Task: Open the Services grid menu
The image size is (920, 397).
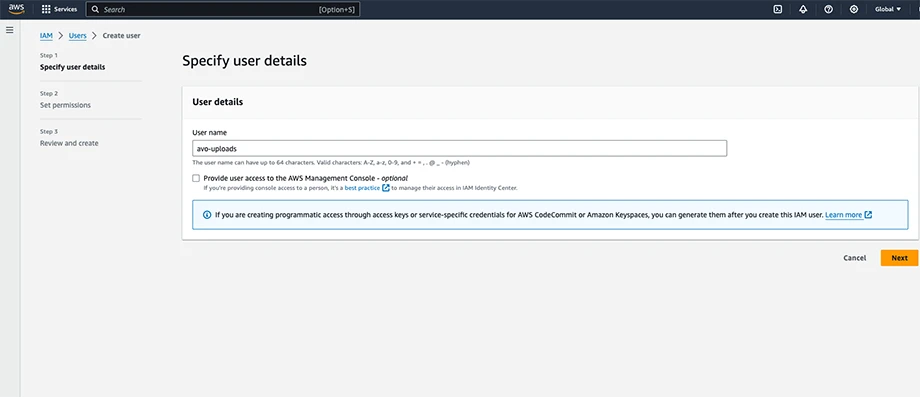Action: [x=59, y=9]
